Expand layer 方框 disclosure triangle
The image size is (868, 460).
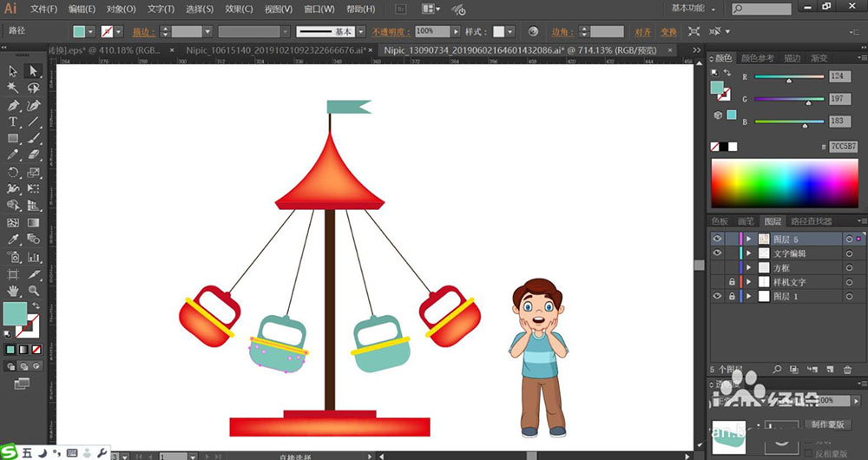(x=749, y=267)
